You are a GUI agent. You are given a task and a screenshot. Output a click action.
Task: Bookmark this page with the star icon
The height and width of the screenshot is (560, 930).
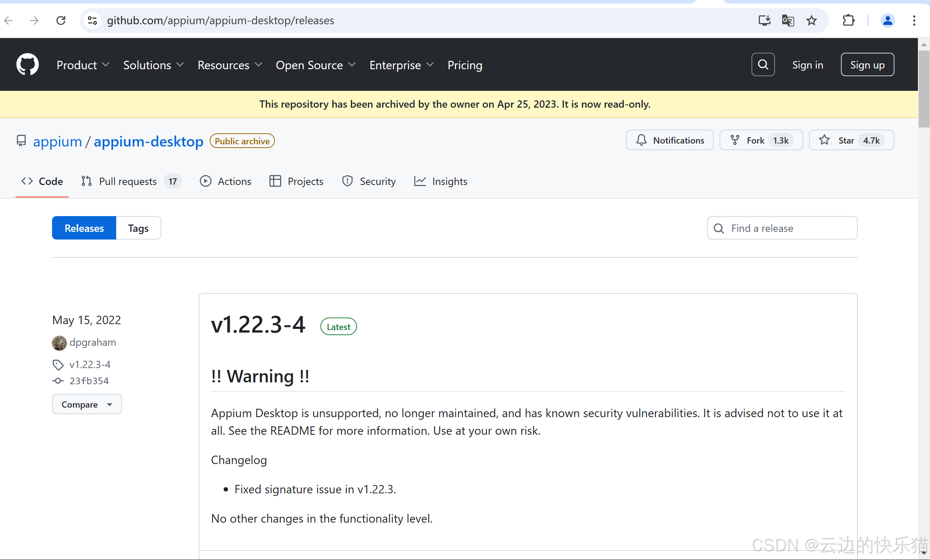tap(811, 21)
